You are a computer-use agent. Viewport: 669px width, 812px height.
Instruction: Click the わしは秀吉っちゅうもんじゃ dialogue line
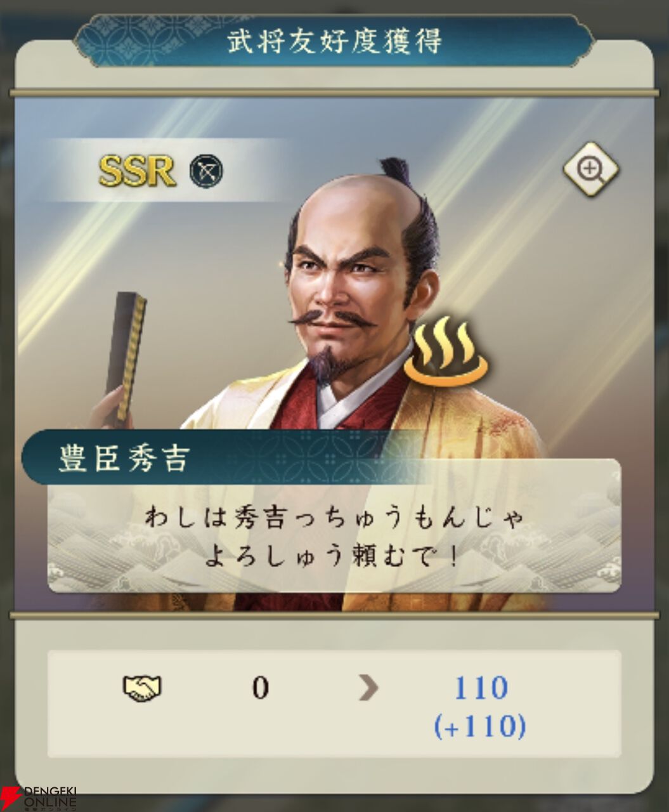335,517
